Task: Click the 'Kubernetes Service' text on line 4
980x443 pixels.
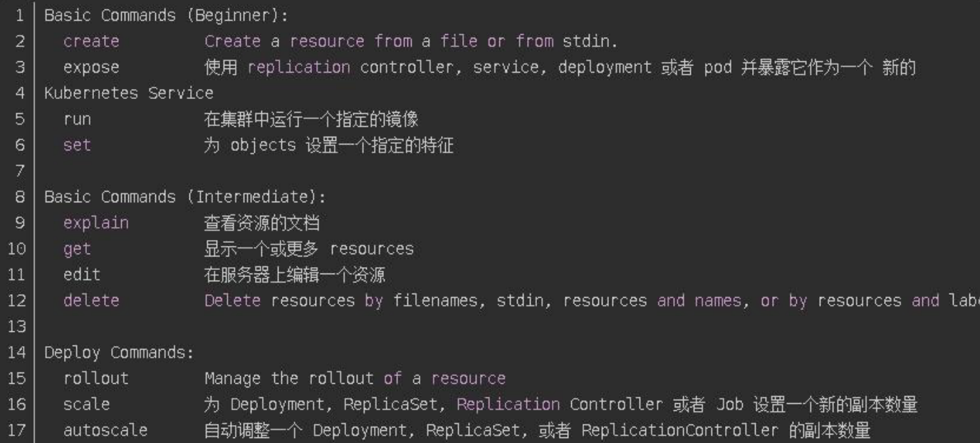Action: (x=129, y=93)
